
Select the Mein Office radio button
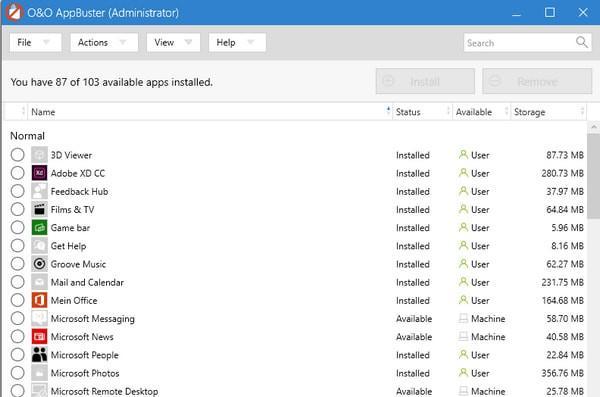pyautogui.click(x=18, y=300)
